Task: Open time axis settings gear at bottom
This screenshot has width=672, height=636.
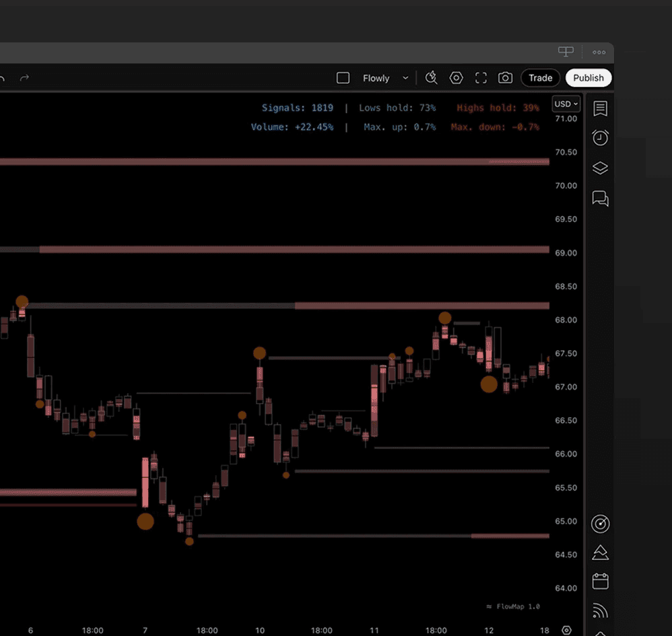Action: point(566,630)
